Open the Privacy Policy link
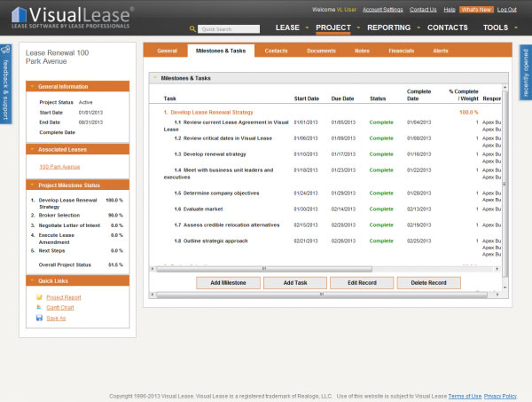The height and width of the screenshot is (402, 532). [x=500, y=396]
